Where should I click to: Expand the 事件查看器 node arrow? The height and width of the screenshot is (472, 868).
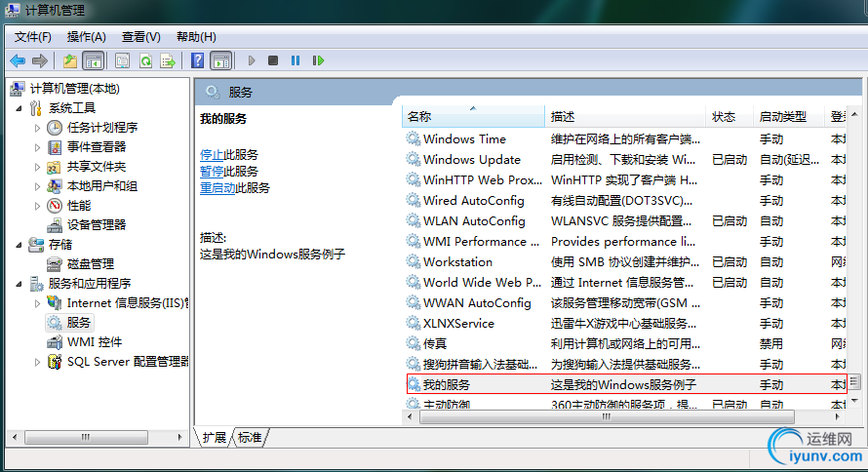click(37, 147)
